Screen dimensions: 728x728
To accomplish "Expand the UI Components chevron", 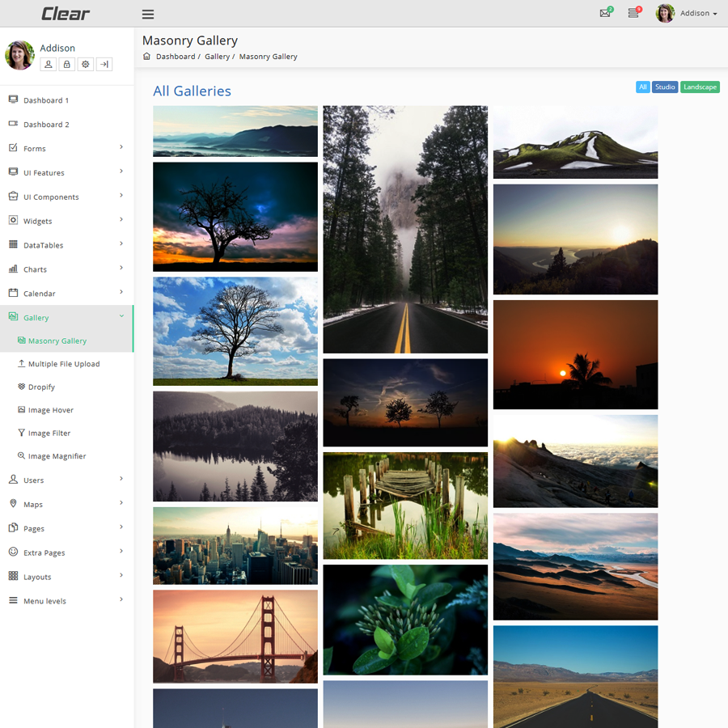I will [x=121, y=196].
